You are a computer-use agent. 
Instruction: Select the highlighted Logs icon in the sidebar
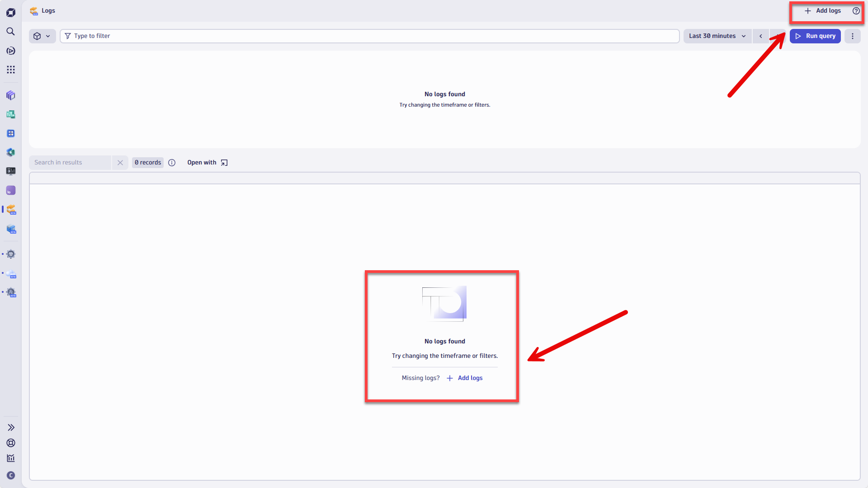[11, 210]
